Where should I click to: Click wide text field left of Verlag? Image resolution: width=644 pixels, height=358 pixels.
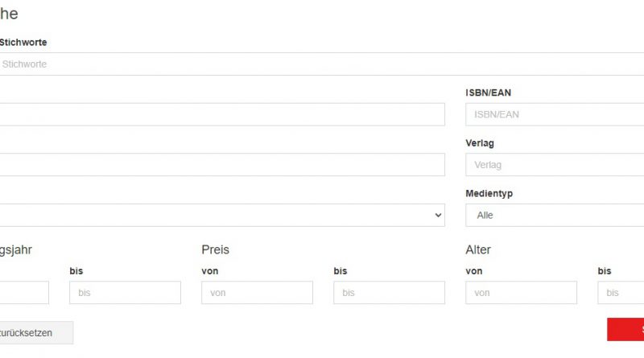pos(221,165)
